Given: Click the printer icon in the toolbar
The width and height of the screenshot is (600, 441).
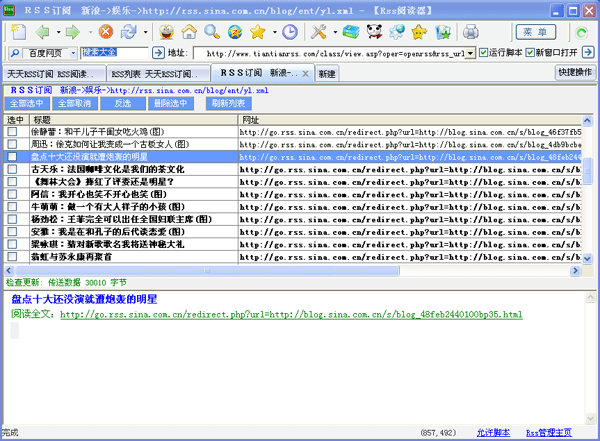Looking at the screenshot, I should 470,31.
